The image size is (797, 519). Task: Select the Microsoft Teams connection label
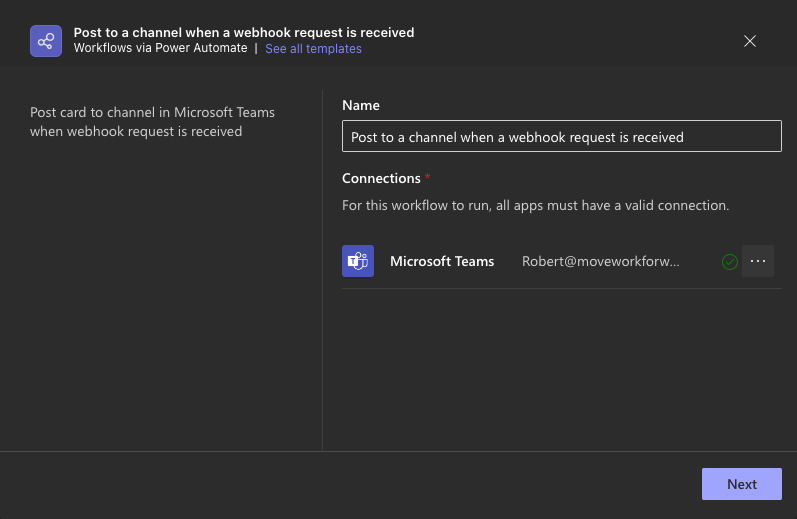point(442,261)
